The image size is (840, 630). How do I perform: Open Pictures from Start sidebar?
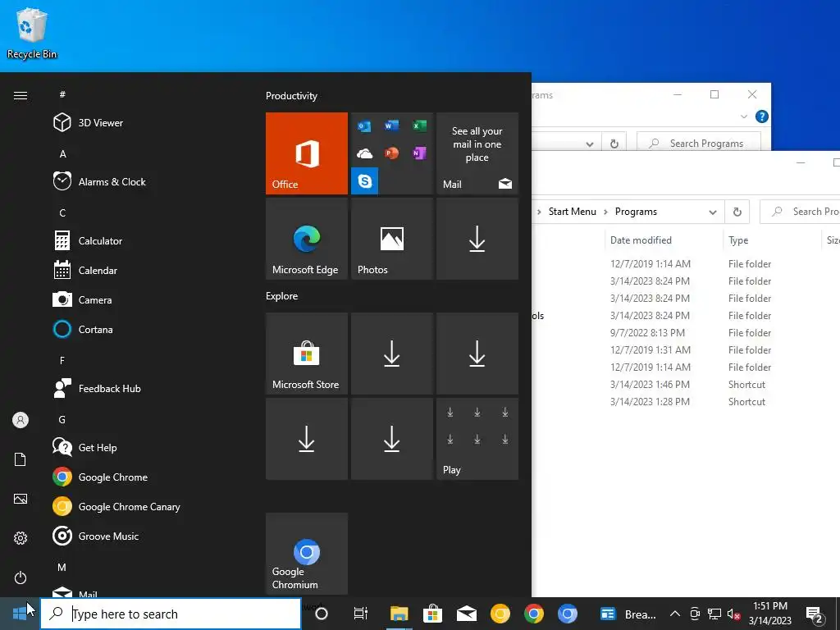21,499
